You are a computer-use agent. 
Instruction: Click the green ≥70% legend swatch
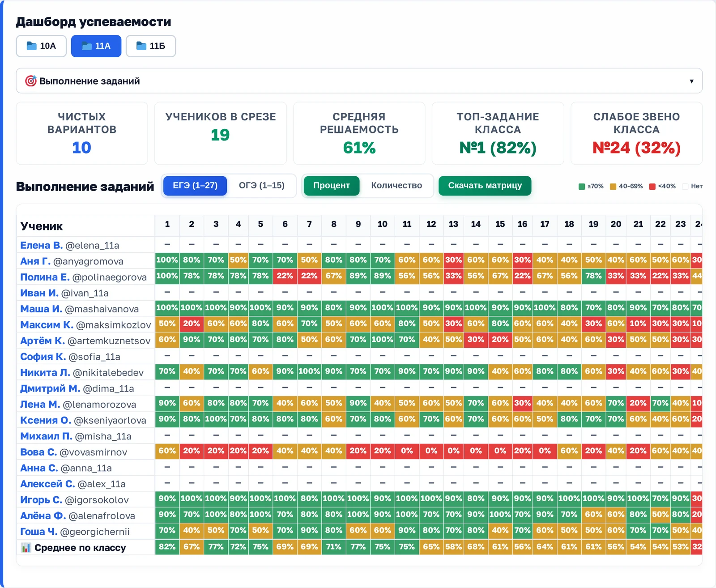[582, 186]
